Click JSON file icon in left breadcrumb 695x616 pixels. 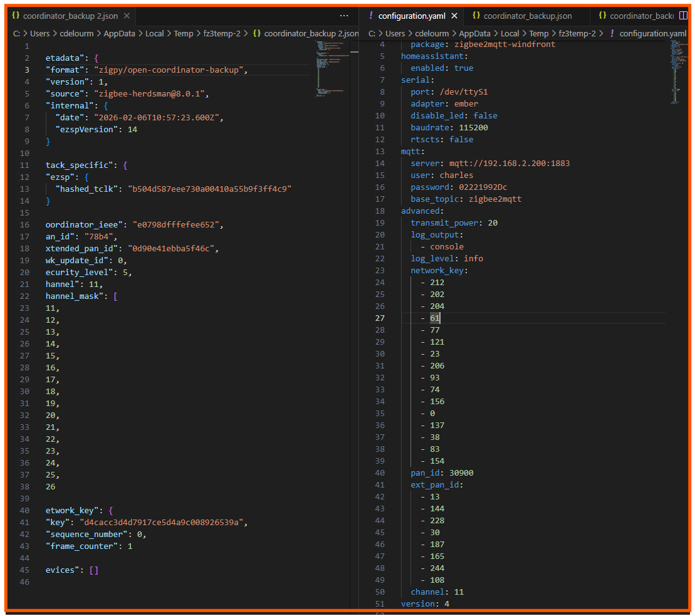(x=257, y=33)
